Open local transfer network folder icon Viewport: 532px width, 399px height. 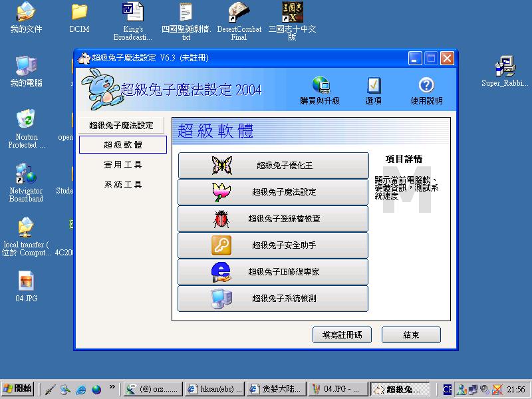[26, 237]
